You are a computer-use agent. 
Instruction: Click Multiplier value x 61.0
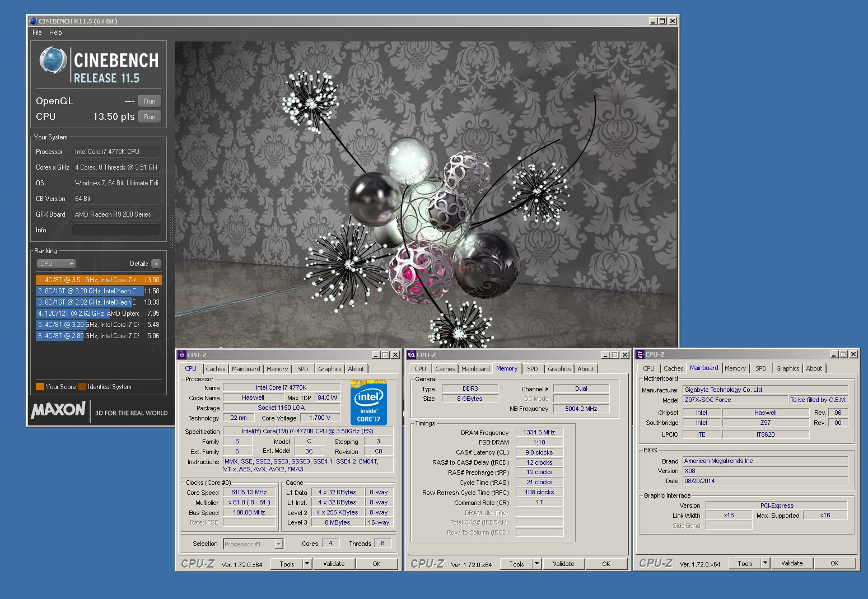click(249, 503)
